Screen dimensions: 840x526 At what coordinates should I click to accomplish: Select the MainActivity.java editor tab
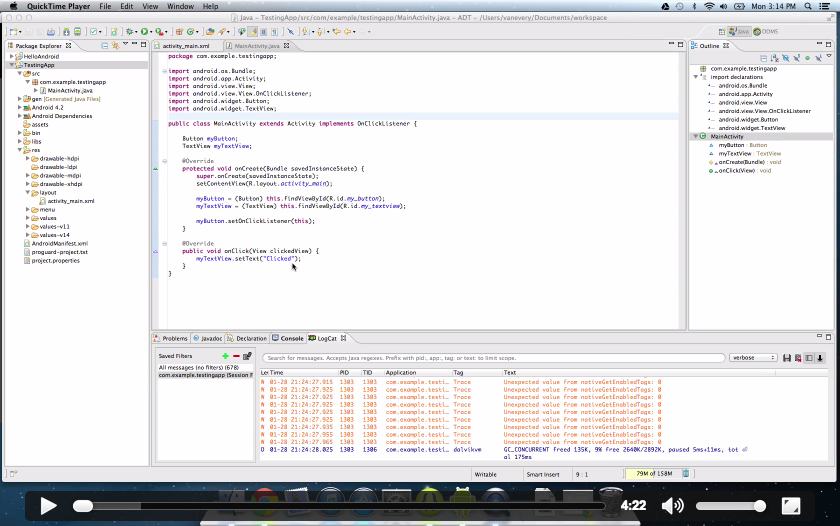[x=257, y=46]
